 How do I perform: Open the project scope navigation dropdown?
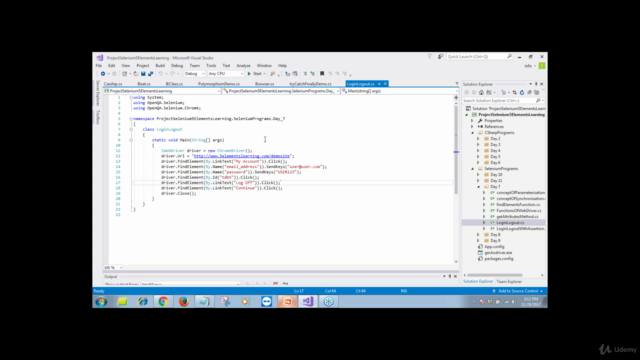click(162, 91)
